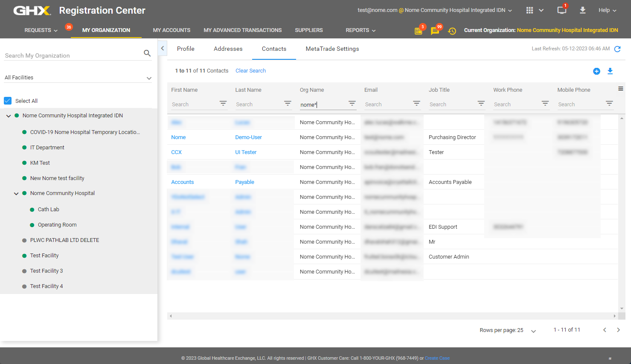Open the Help dropdown
Image resolution: width=631 pixels, height=364 pixels.
click(608, 10)
